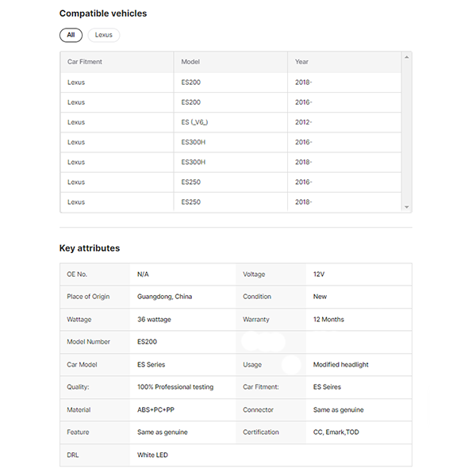
Task: Select the ES200 2018- table row
Action: pos(230,83)
